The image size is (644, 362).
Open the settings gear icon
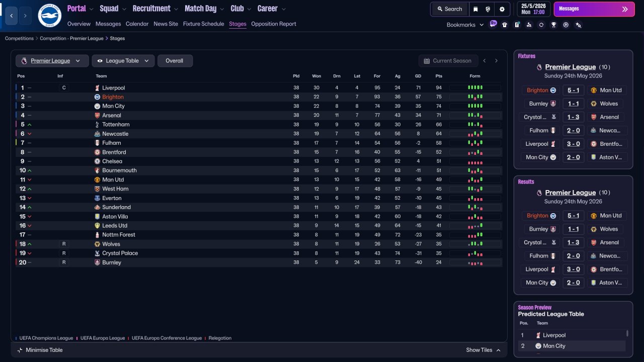coord(502,9)
